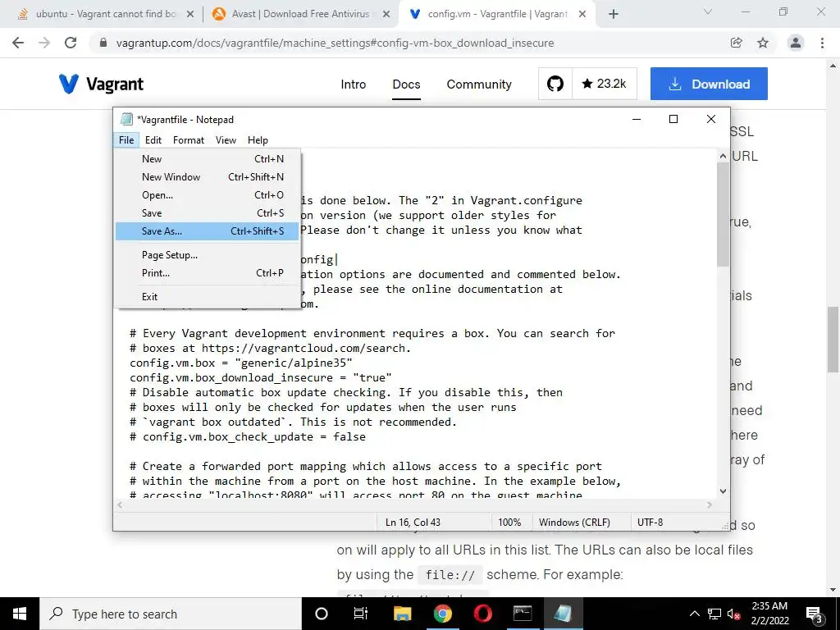840x630 pixels.
Task: Open the Notepad File menu
Action: click(126, 139)
